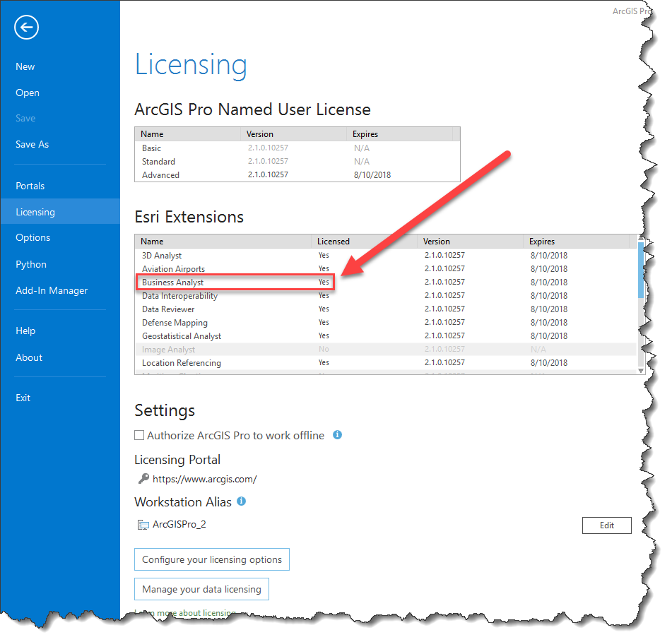Choose Save As in the sidebar

[x=32, y=144]
